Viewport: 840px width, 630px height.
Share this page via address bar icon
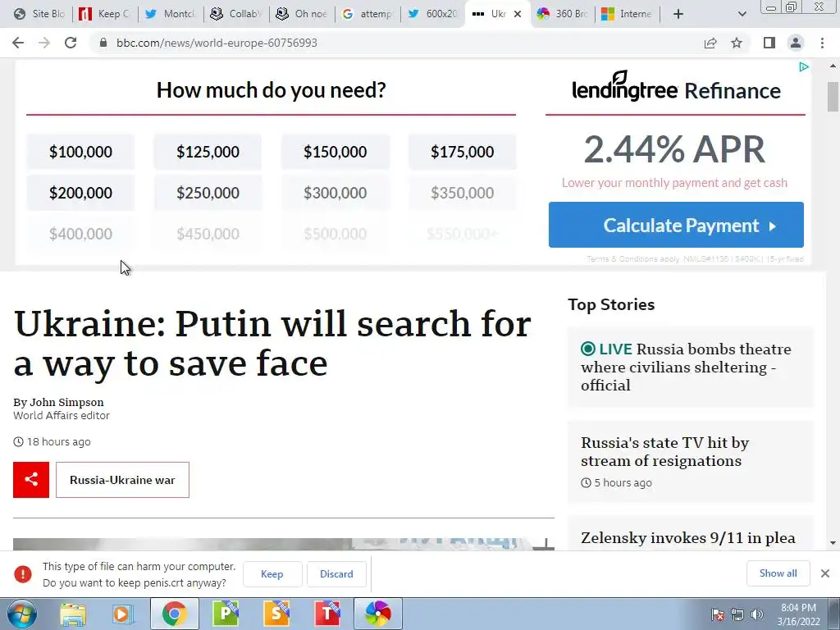710,43
